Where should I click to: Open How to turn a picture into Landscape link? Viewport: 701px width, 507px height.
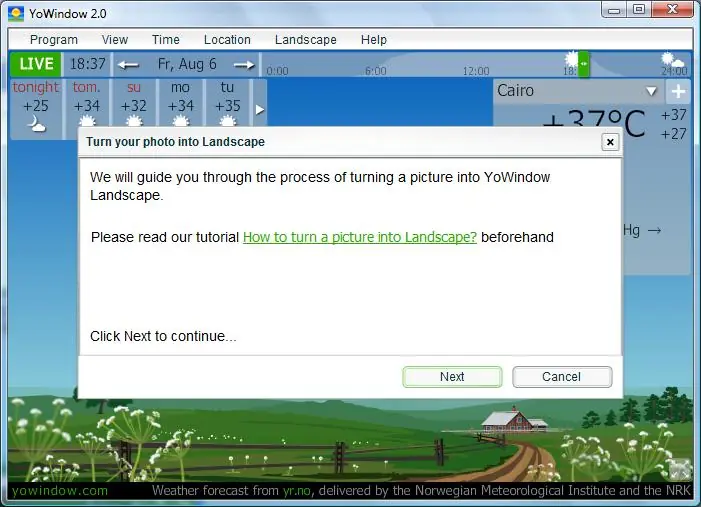360,237
